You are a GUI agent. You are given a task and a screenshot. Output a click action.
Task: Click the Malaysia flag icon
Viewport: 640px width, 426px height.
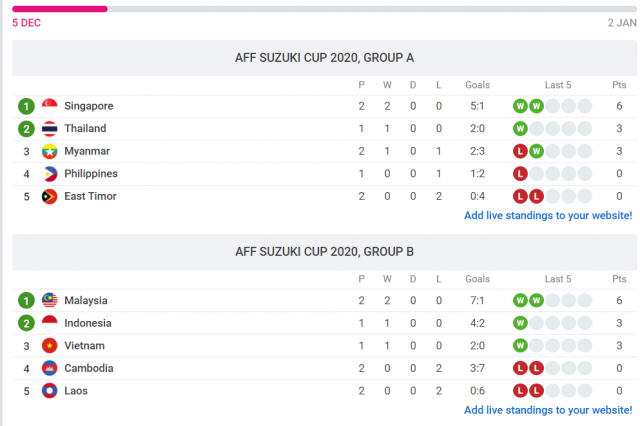[50, 300]
